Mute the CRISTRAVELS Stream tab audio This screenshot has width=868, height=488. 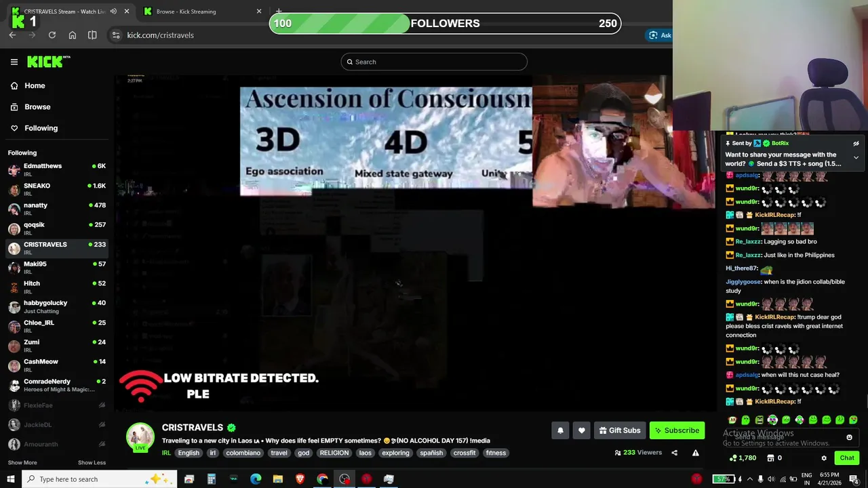113,12
